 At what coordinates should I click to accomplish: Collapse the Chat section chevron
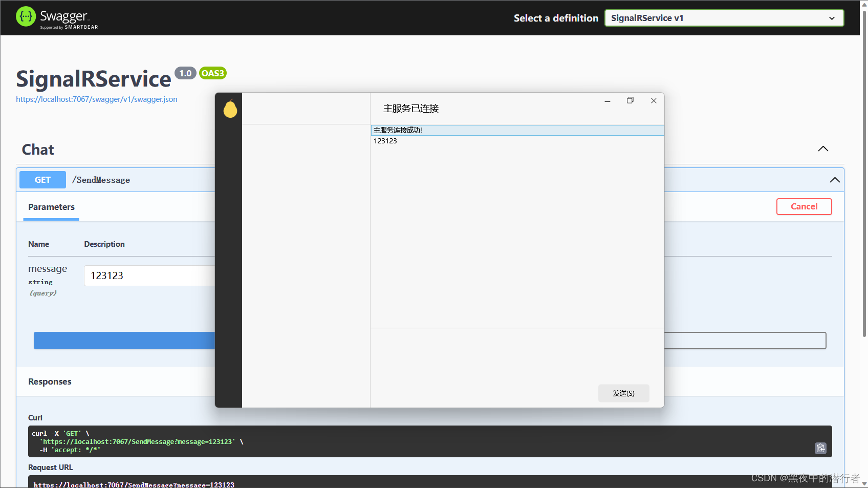(823, 149)
